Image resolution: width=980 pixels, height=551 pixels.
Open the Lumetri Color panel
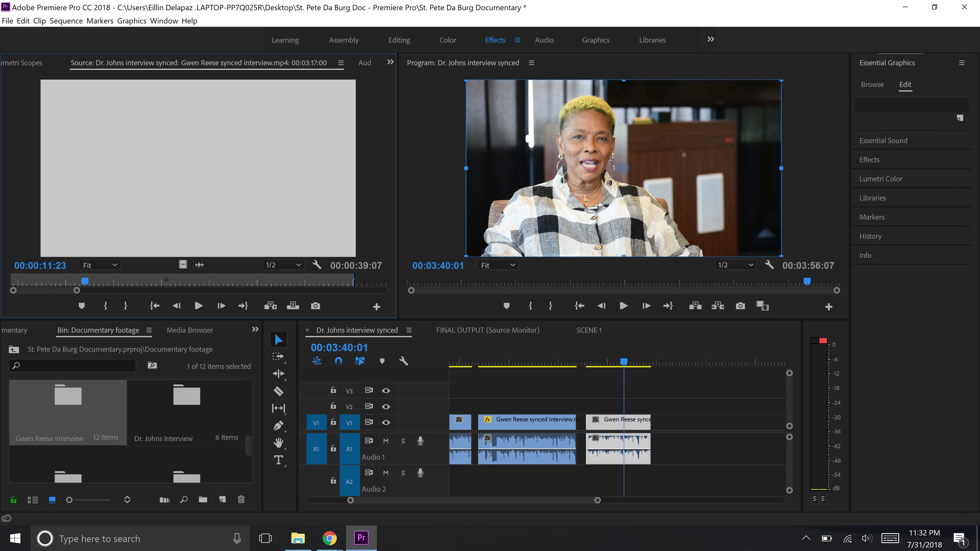[880, 179]
